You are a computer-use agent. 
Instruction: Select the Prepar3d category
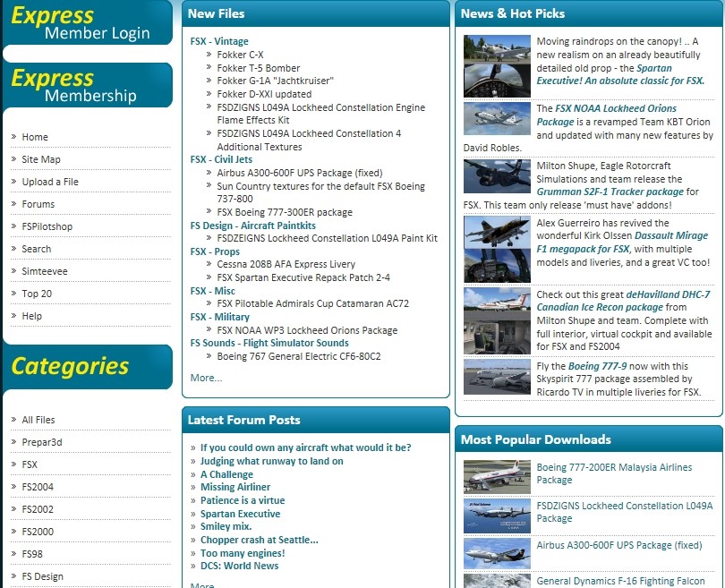point(41,442)
